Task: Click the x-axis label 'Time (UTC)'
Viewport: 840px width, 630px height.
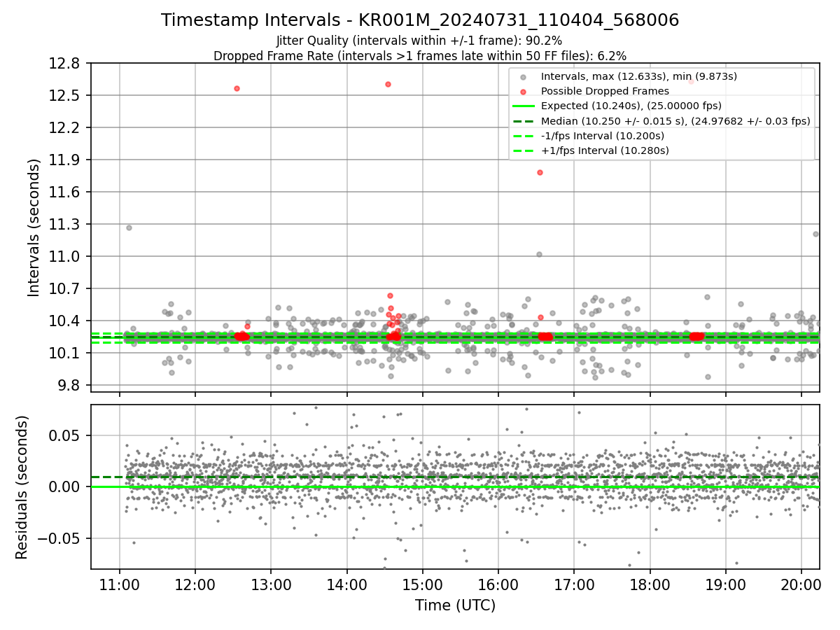Action: click(x=455, y=605)
